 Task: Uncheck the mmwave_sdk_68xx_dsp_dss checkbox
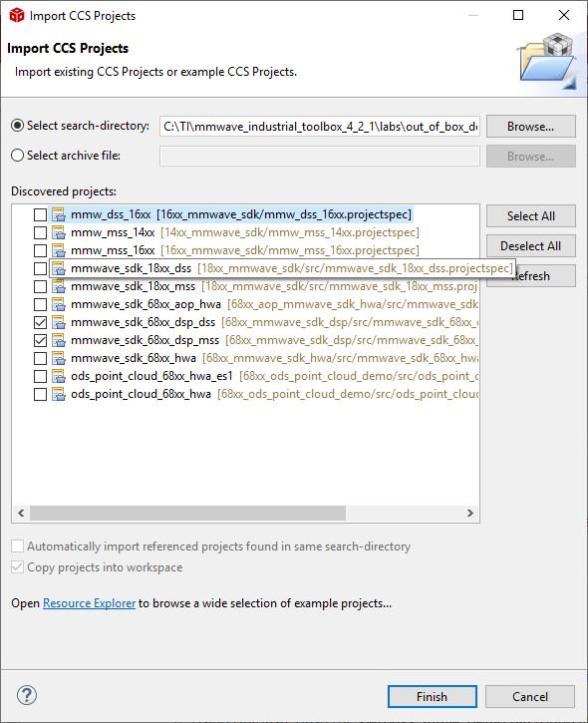pos(40,323)
